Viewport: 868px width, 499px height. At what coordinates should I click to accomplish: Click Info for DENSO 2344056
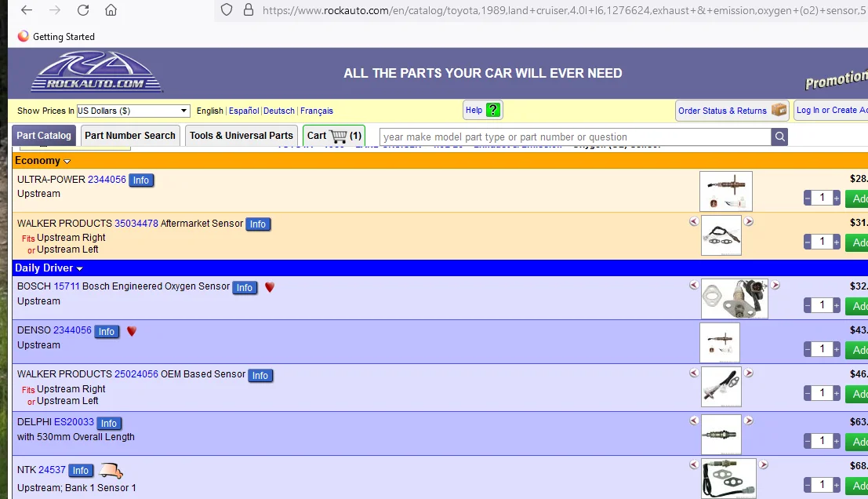point(107,331)
